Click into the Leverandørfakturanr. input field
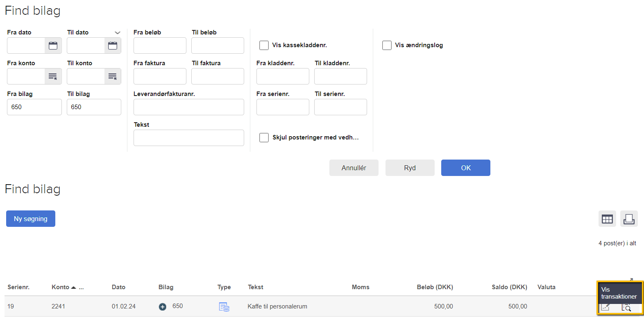Screen dimensions: 644x322 pyautogui.click(x=188, y=107)
